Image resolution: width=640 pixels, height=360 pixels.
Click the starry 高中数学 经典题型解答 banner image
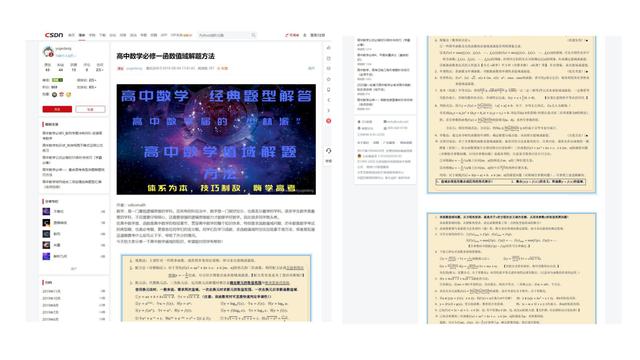click(x=216, y=139)
